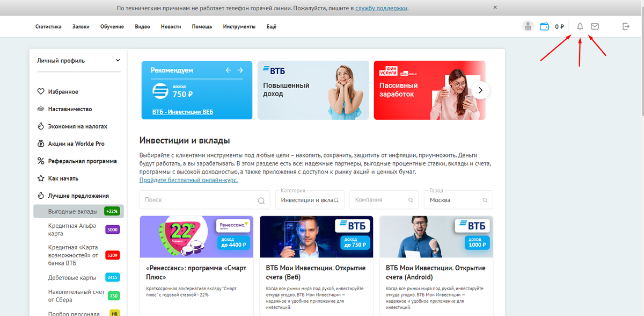Open the Ещё menu
644x316 pixels.
272,27
